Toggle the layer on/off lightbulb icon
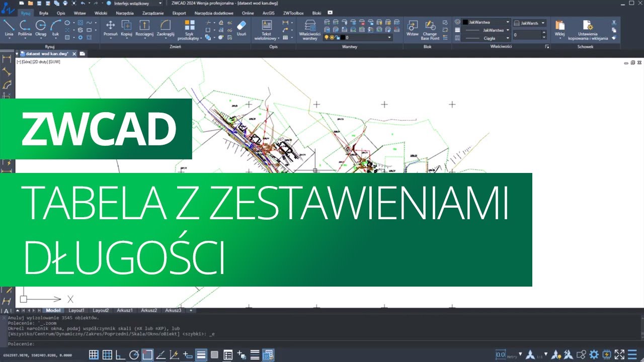This screenshot has height=362, width=644. pos(327,38)
